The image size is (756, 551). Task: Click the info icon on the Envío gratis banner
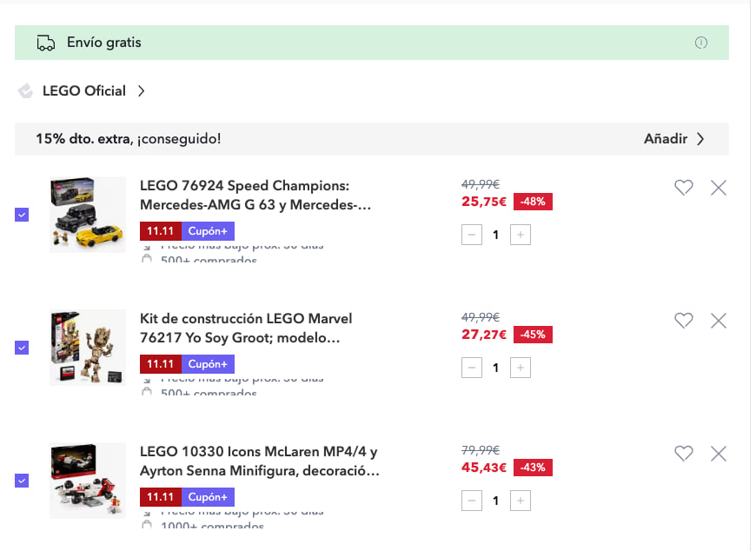pyautogui.click(x=701, y=42)
